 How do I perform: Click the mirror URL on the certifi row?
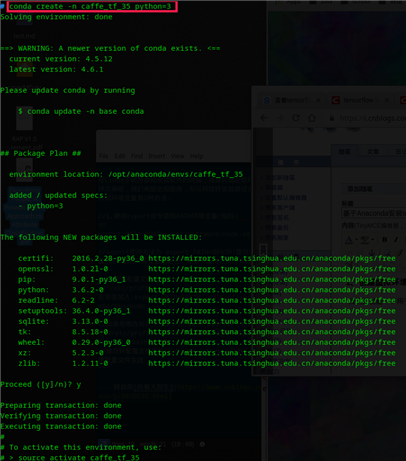272,258
